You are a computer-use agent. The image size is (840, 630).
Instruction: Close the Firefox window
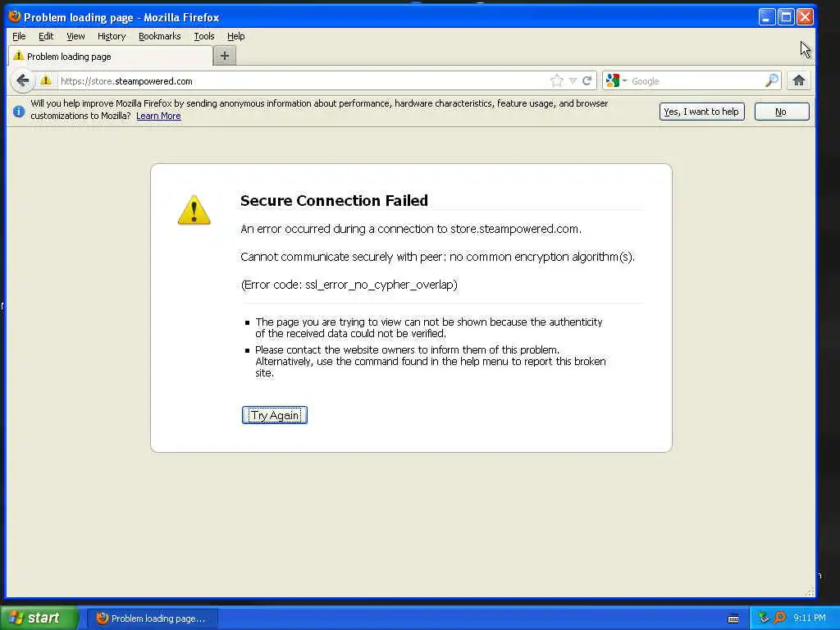tap(806, 17)
